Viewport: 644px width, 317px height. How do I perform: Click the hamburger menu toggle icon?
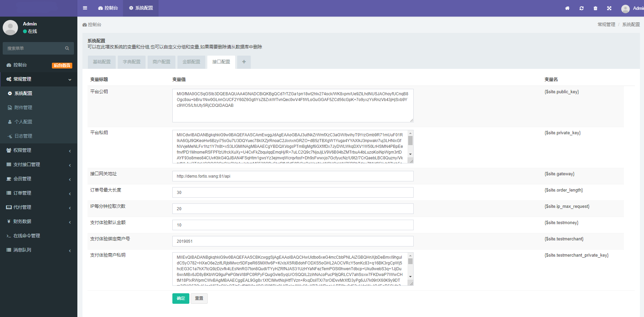click(85, 8)
